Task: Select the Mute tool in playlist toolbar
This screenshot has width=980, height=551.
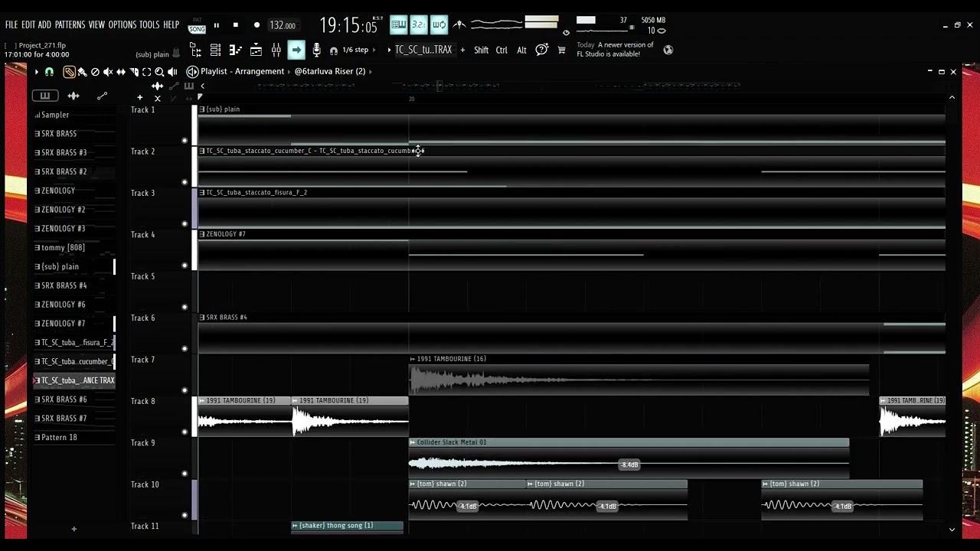Action: click(x=108, y=71)
